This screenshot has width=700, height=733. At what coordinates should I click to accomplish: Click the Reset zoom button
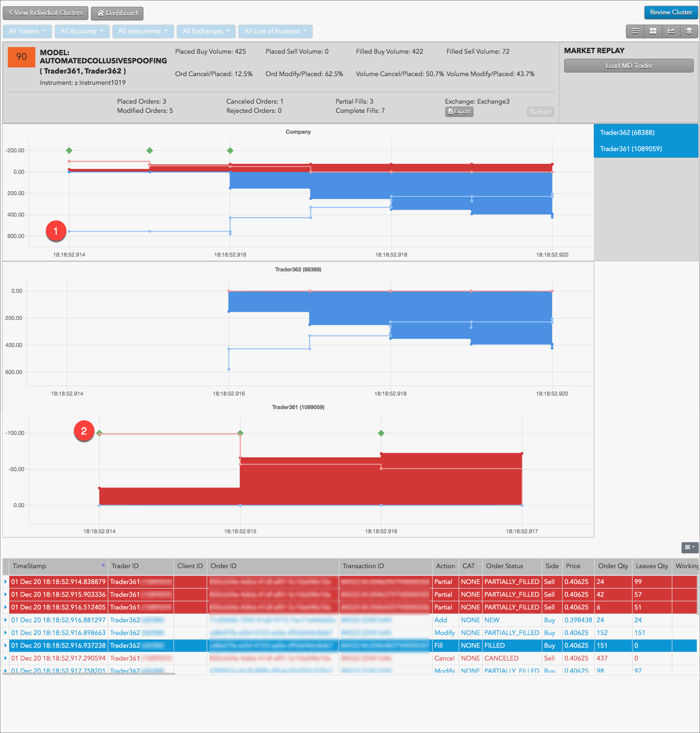pos(540,112)
